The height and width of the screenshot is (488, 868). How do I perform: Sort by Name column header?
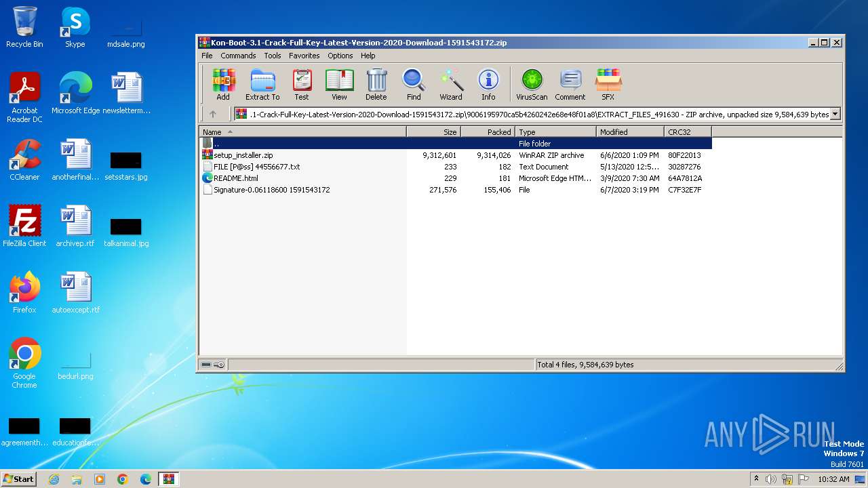[x=302, y=132]
